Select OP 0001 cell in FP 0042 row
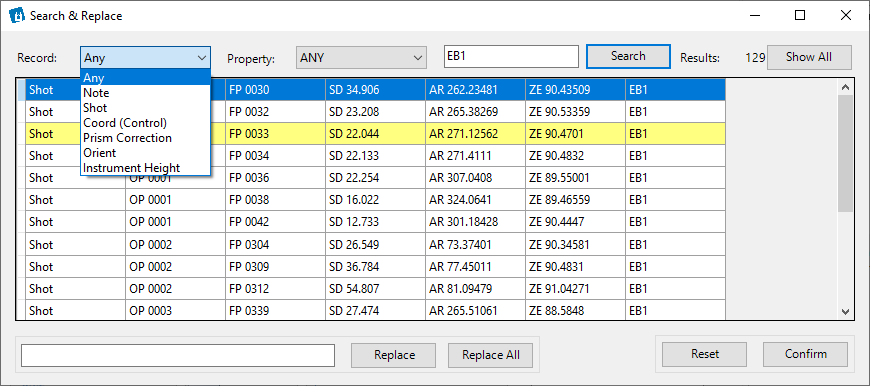 click(x=175, y=222)
